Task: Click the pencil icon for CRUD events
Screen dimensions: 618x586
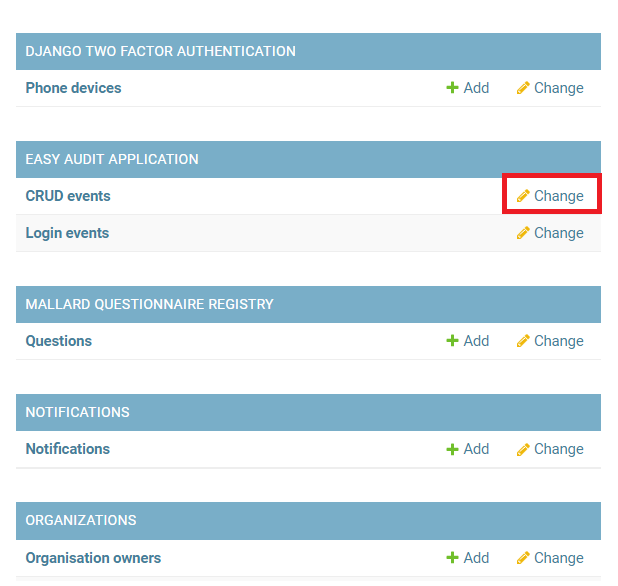Action: pyautogui.click(x=523, y=196)
